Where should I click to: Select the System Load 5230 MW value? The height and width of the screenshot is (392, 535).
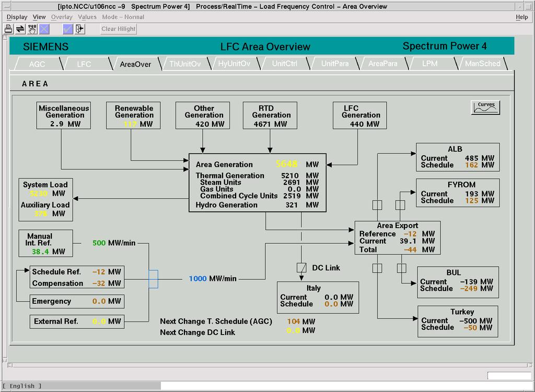38,194
